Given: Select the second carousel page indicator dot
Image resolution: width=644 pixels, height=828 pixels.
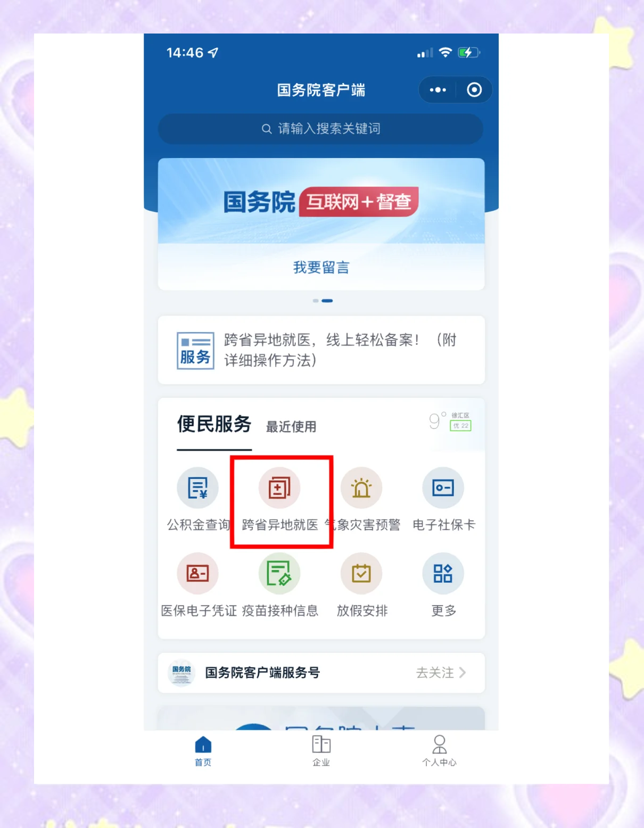Looking at the screenshot, I should tap(327, 301).
